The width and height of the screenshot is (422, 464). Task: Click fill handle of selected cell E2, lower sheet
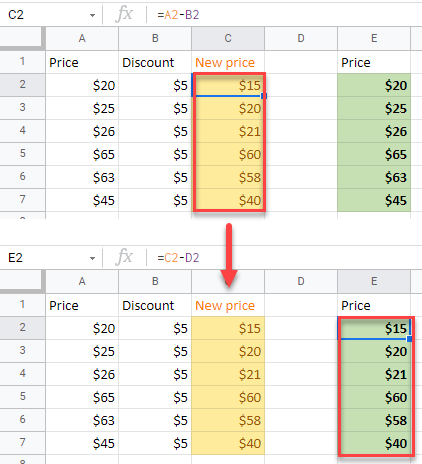click(x=410, y=339)
